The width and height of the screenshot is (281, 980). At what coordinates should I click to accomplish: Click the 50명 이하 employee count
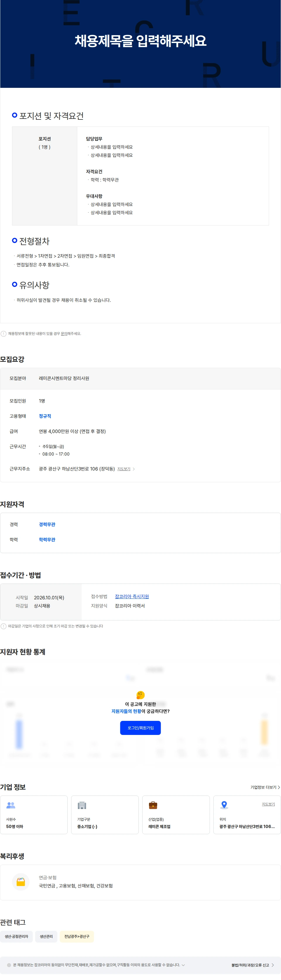[14, 826]
